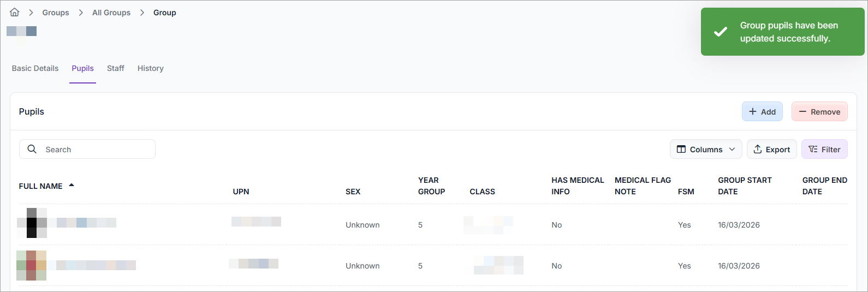Switch to the Basic Details tab

click(x=35, y=68)
